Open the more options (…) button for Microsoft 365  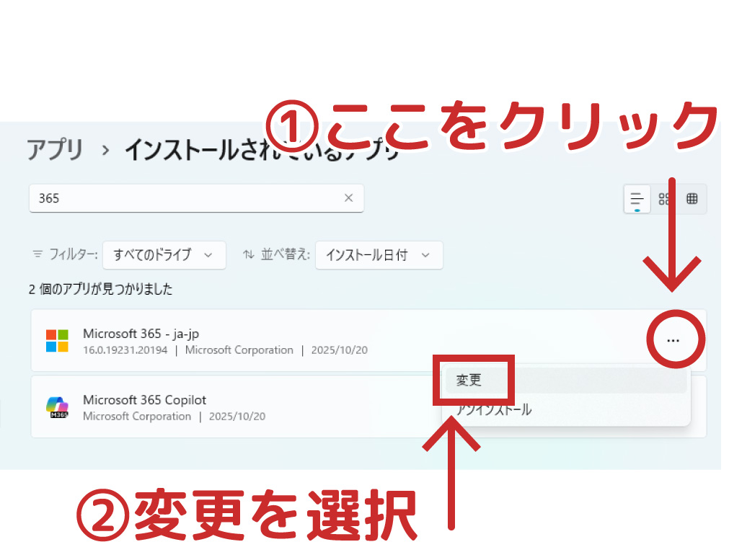673,340
